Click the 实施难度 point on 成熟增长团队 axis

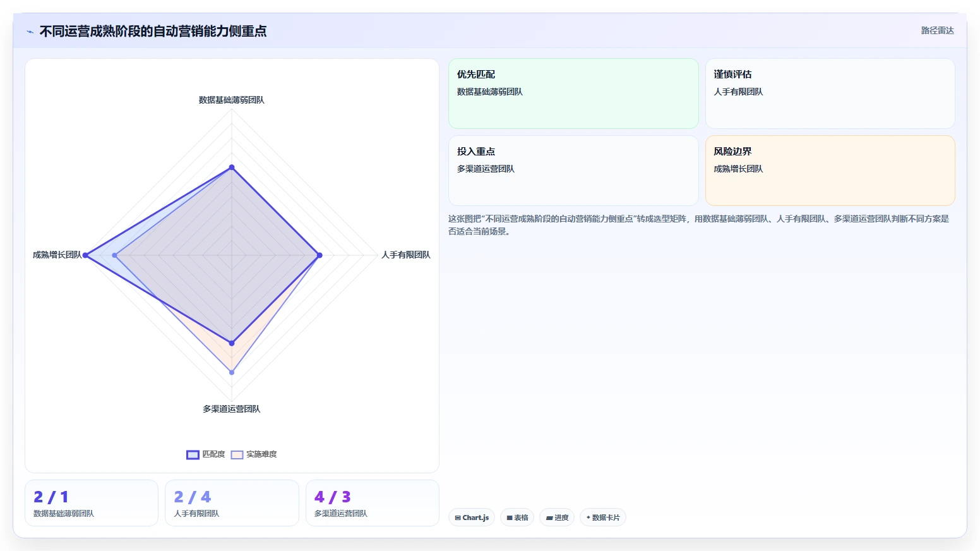115,255
